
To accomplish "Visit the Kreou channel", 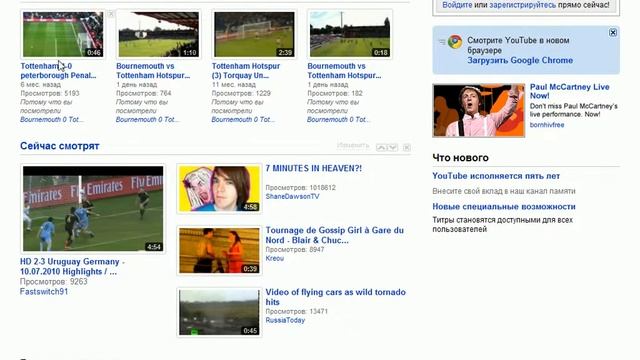I will 275,258.
